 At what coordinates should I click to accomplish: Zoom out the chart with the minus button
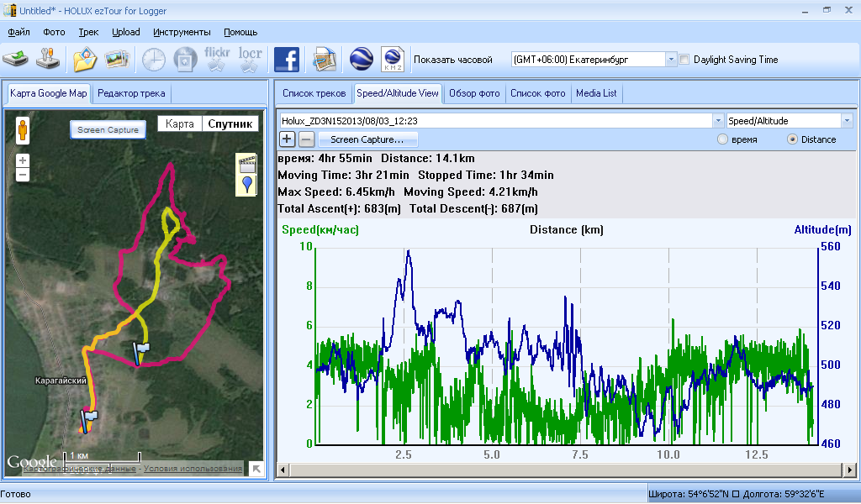point(306,139)
